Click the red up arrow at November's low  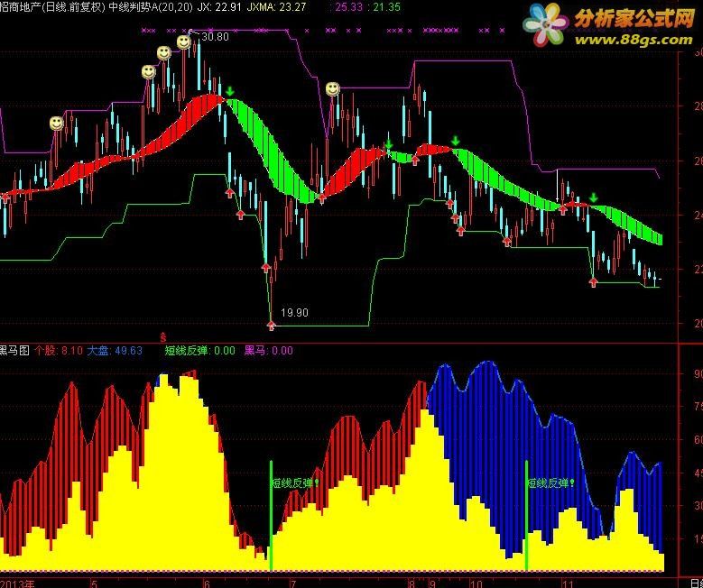click(594, 282)
